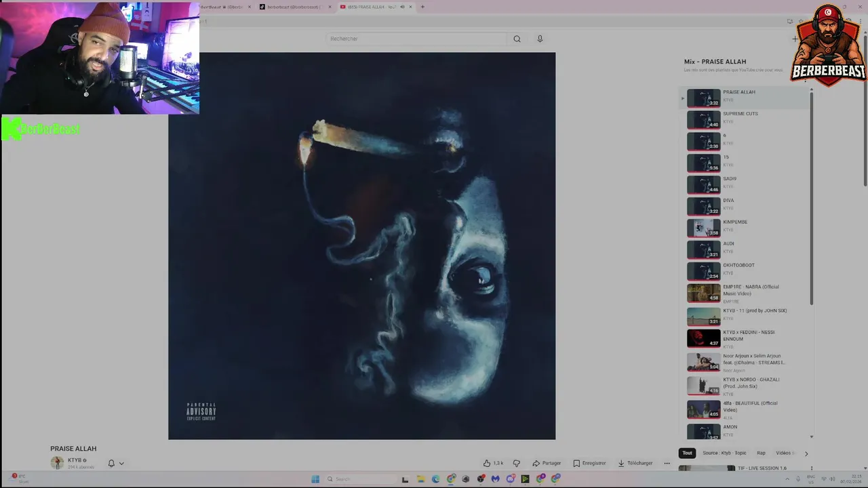Click playlist scroll-down arrow
The width and height of the screenshot is (868, 488).
(x=812, y=437)
